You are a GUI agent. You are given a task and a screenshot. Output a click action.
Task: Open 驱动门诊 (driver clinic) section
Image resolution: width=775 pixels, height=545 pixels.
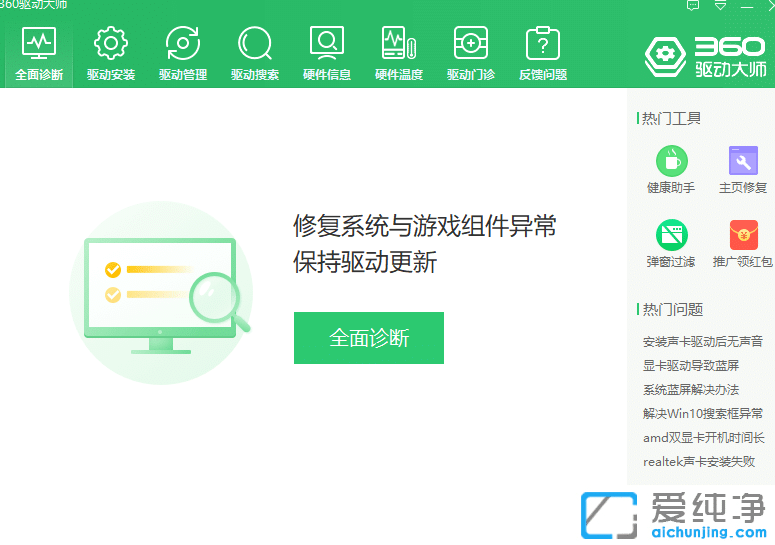(x=470, y=54)
